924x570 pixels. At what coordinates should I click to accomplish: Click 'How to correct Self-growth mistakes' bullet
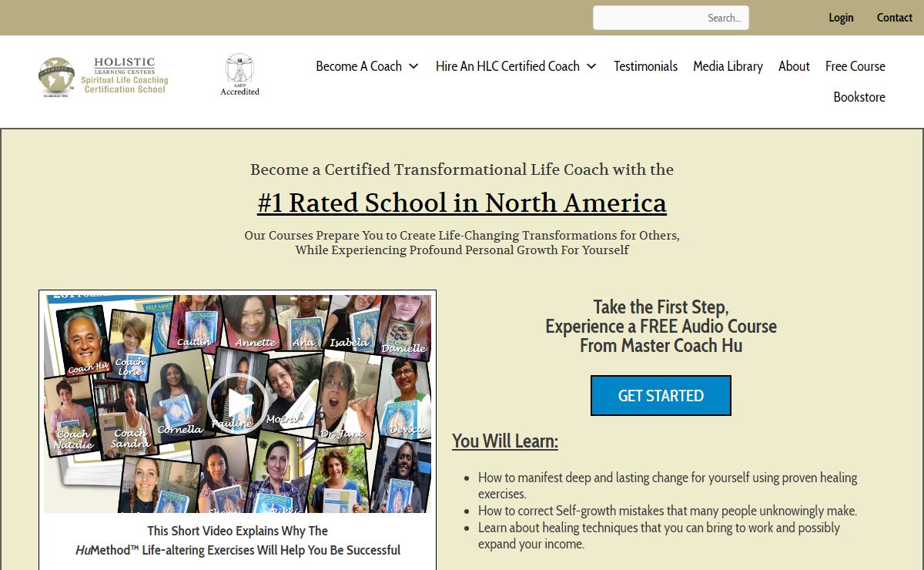tap(668, 511)
